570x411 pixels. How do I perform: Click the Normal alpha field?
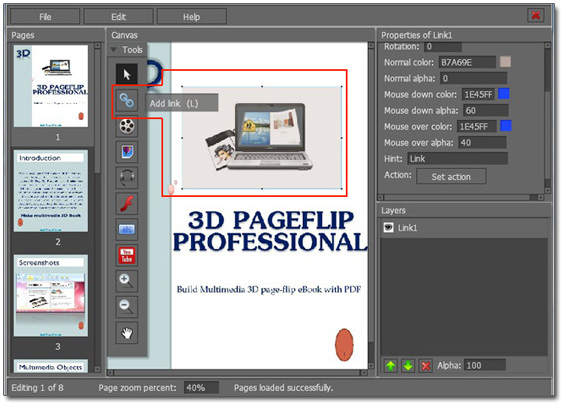point(474,78)
